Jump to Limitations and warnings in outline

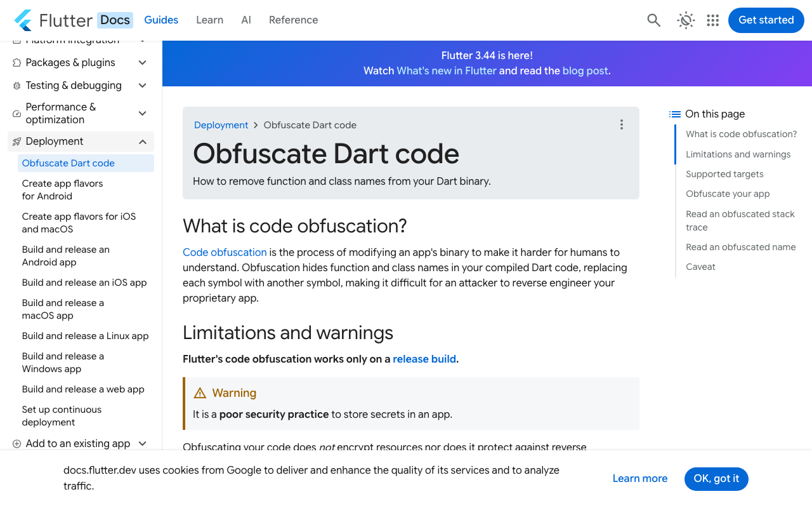click(x=738, y=154)
